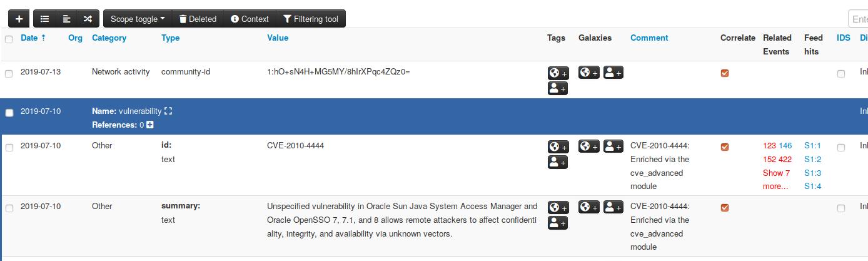Select the vulnerability object row checkbox
Screen dimensions: 868x261
[9, 113]
